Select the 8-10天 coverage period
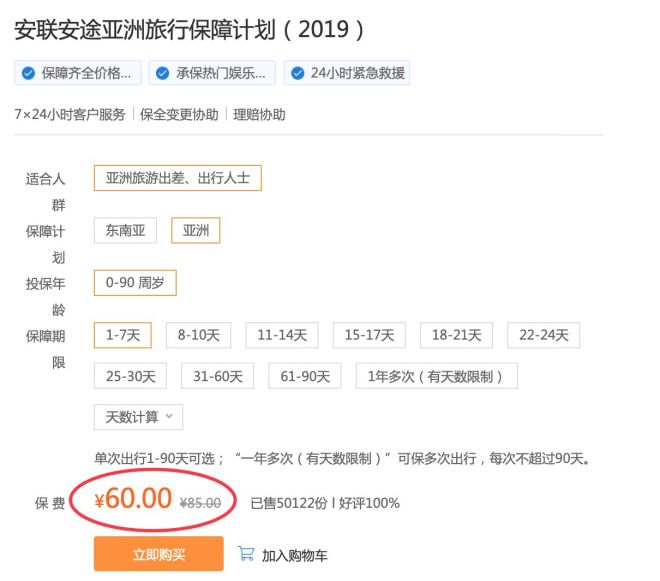This screenshot has height=581, width=660. click(199, 335)
